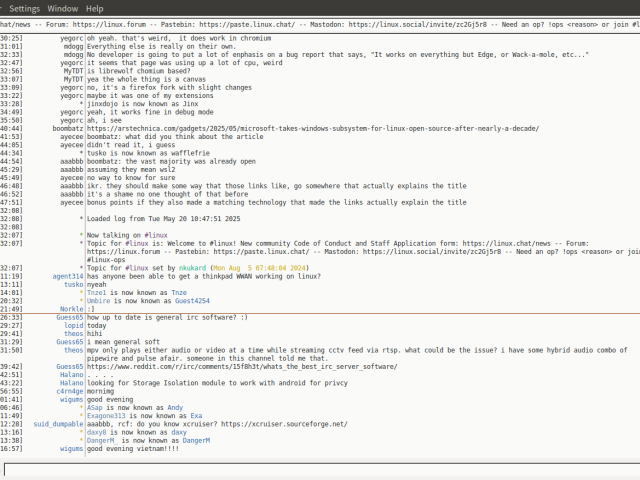Open the Help menu
The height and width of the screenshot is (480, 640).
(x=95, y=7)
